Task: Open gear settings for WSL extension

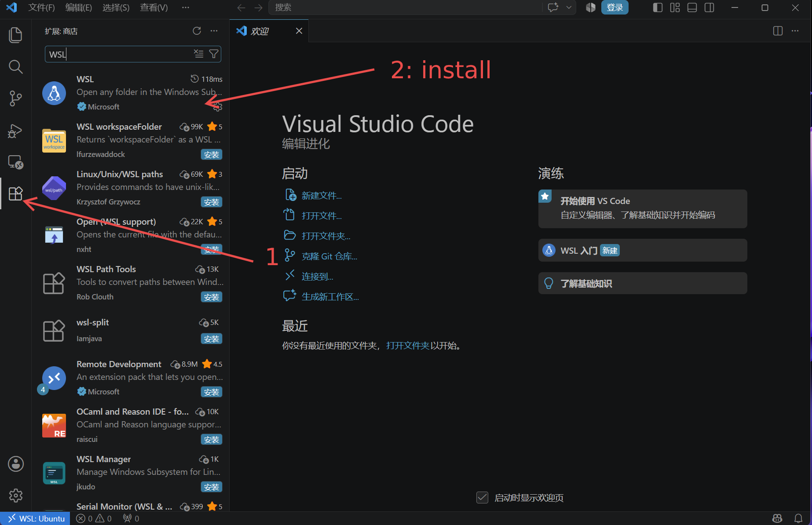Action: click(x=218, y=107)
